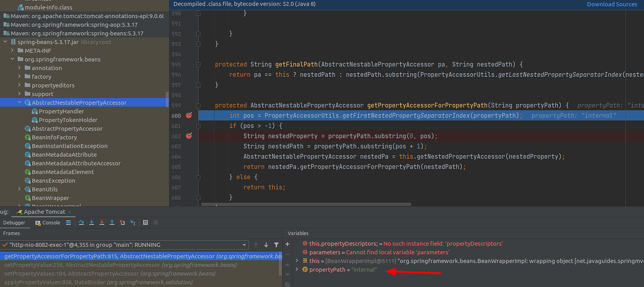Click the Download Sources link

click(x=612, y=4)
